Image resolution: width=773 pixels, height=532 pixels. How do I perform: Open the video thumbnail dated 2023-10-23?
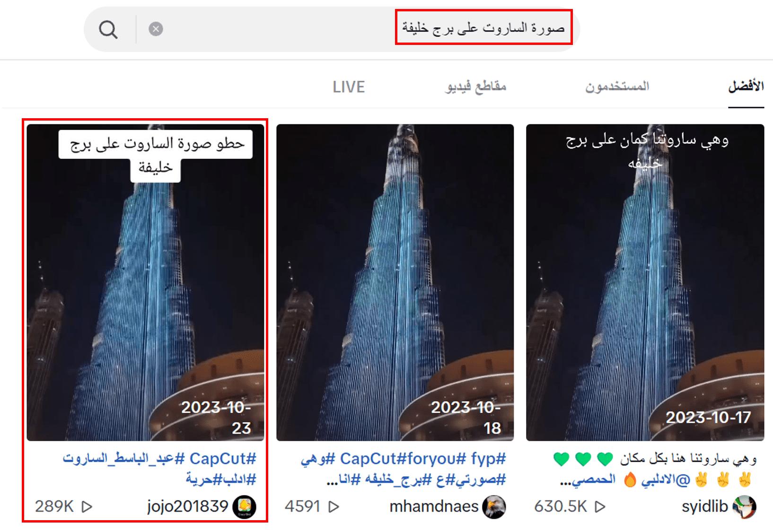coord(145,282)
